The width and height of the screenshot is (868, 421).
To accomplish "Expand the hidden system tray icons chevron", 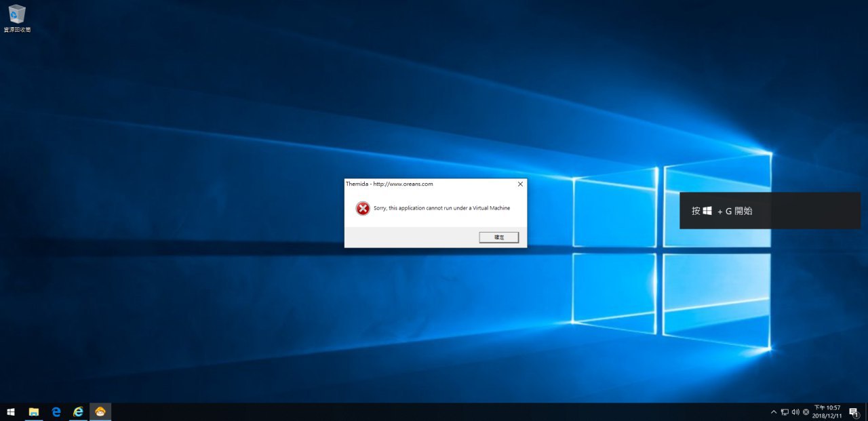I will (x=774, y=412).
